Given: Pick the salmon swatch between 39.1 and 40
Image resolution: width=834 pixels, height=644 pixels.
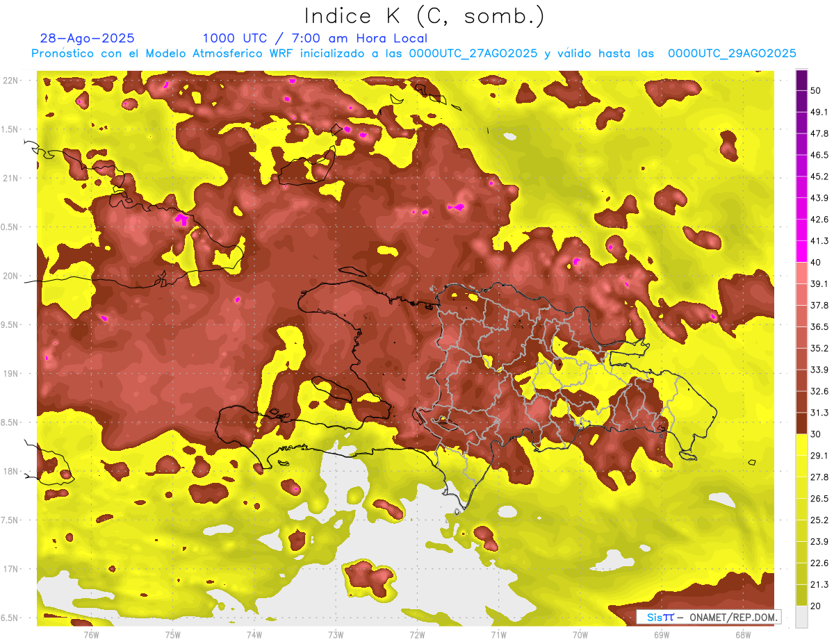Looking at the screenshot, I should 801,273.
